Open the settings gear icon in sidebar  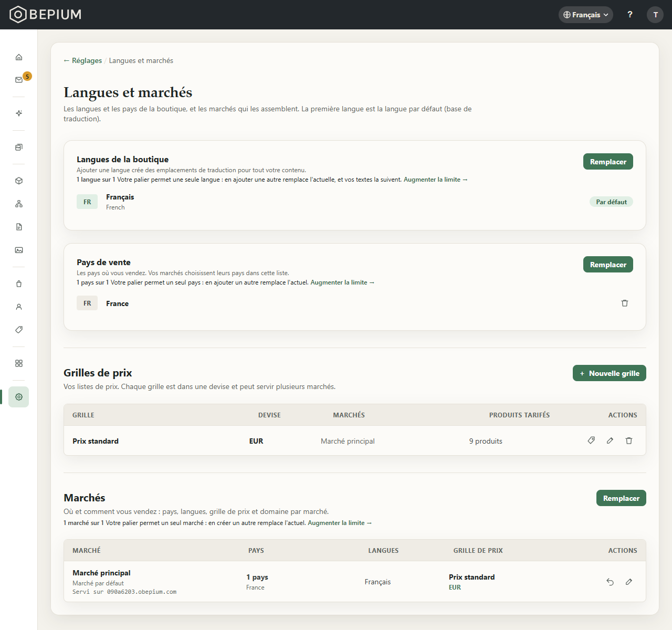(19, 397)
